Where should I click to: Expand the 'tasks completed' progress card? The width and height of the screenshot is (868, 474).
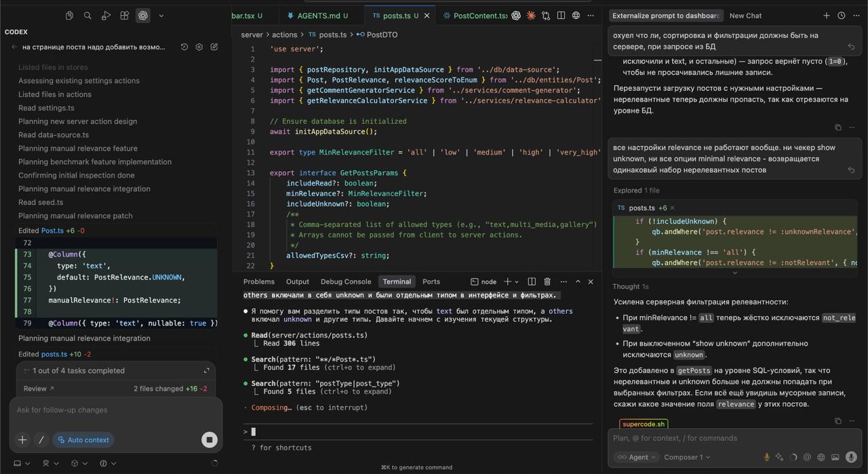coord(207,371)
